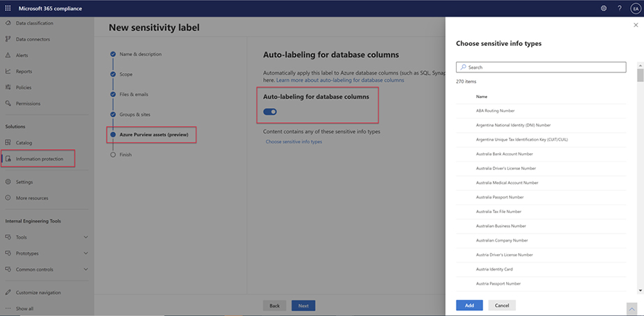The image size is (644, 316).
Task: Go to Reports page
Action: [24, 72]
